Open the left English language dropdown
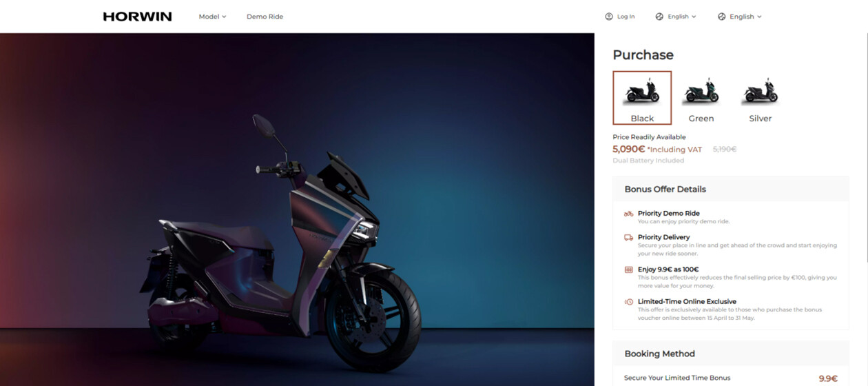Image resolution: width=868 pixels, height=386 pixels. click(x=676, y=17)
